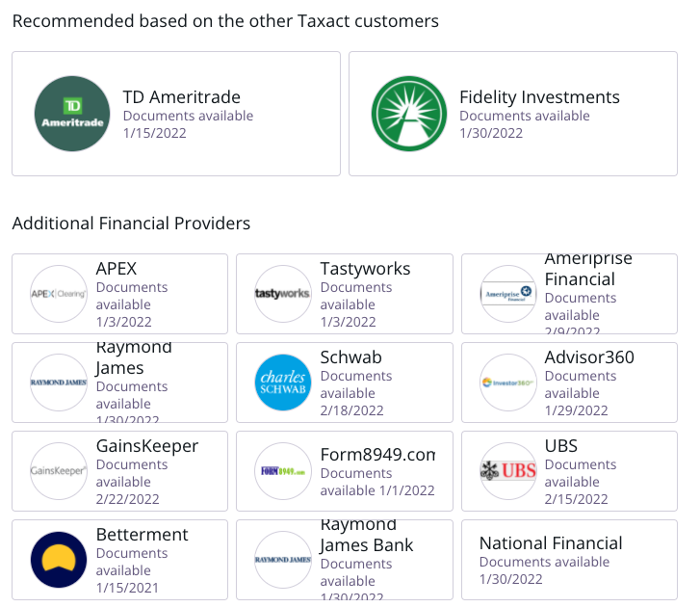Open the Fidelity Investments provider name
The width and height of the screenshot is (700, 607).
540,97
